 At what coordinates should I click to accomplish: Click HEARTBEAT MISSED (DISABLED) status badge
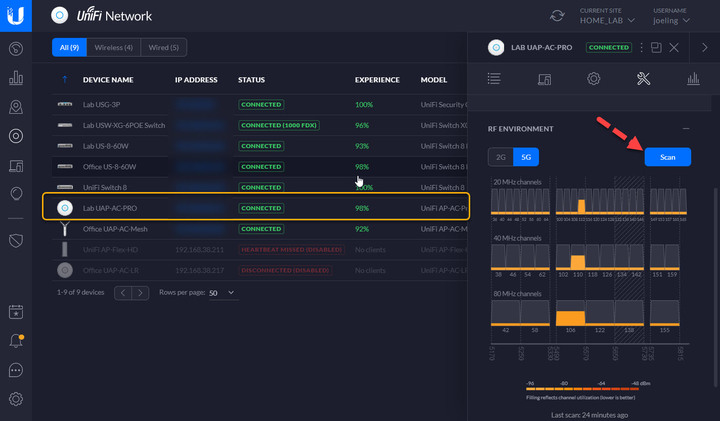(x=292, y=249)
